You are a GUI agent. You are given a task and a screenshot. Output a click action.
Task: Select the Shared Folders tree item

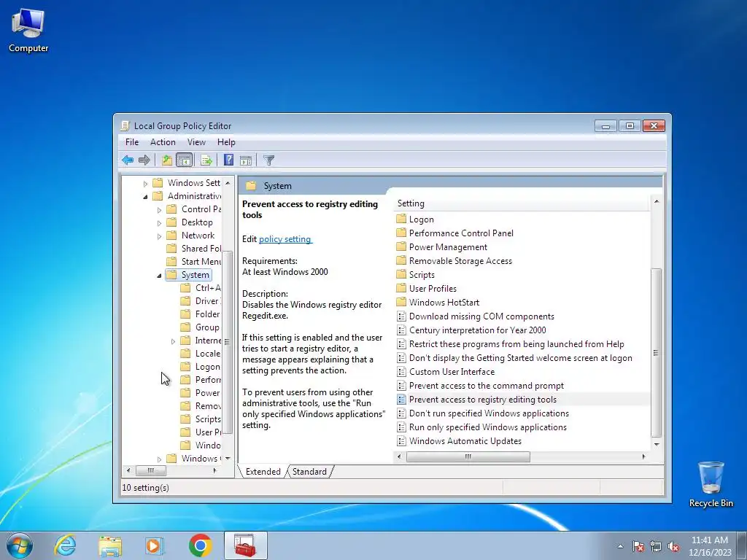click(x=194, y=249)
